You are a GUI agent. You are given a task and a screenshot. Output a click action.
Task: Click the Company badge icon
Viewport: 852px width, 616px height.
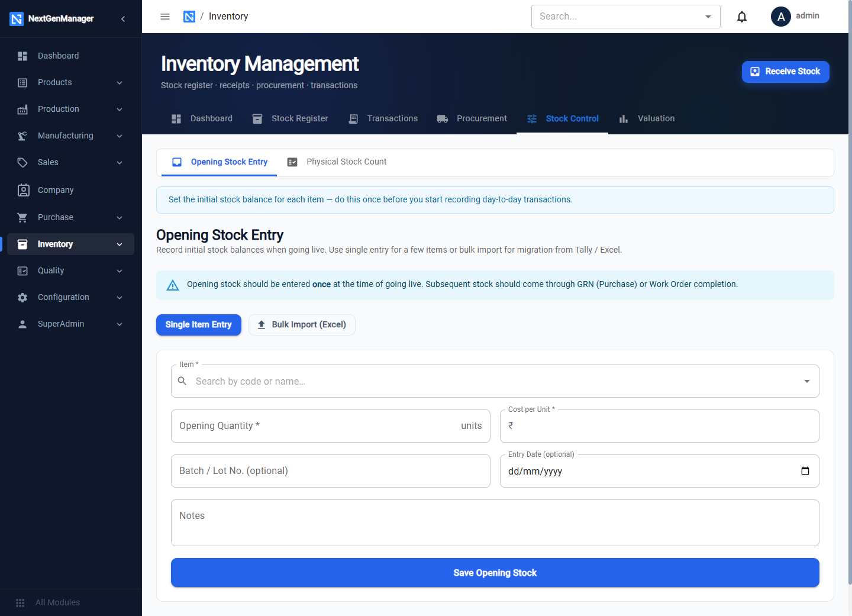[23, 190]
